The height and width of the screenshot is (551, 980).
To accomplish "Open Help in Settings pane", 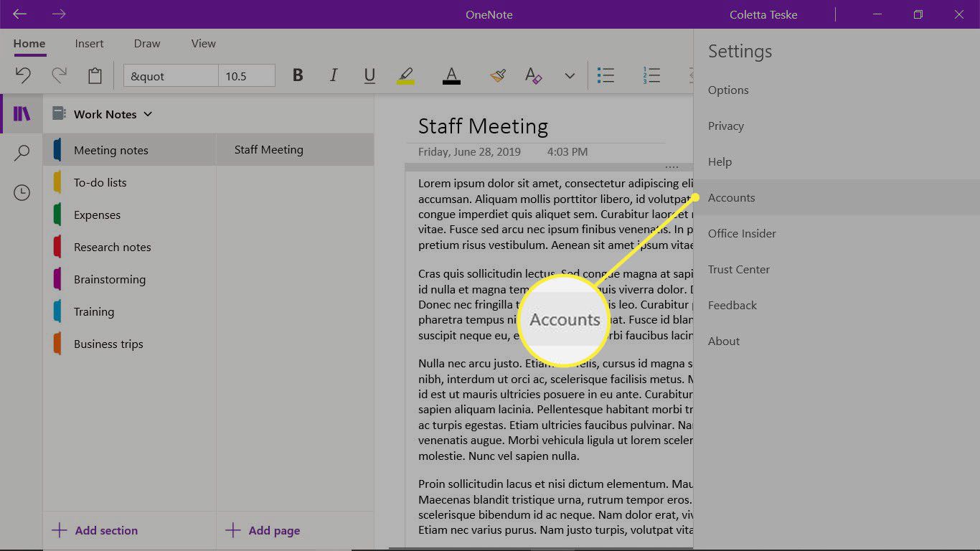I will click(837, 161).
